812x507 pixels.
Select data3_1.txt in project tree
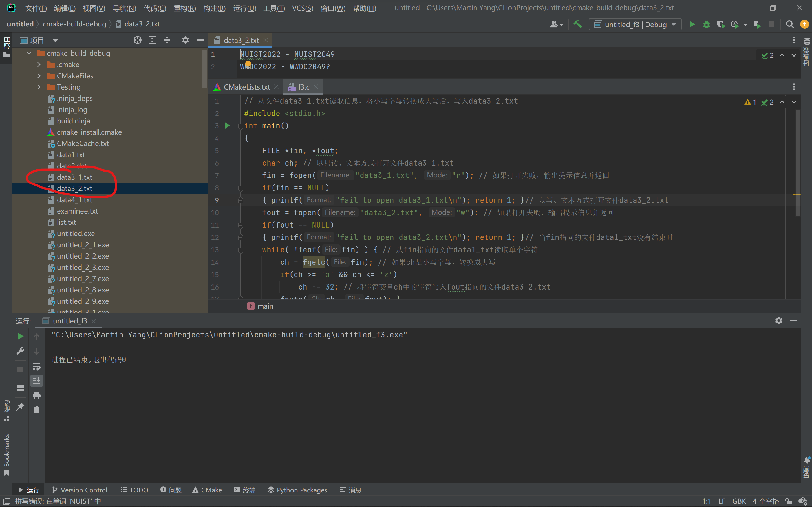tap(74, 177)
